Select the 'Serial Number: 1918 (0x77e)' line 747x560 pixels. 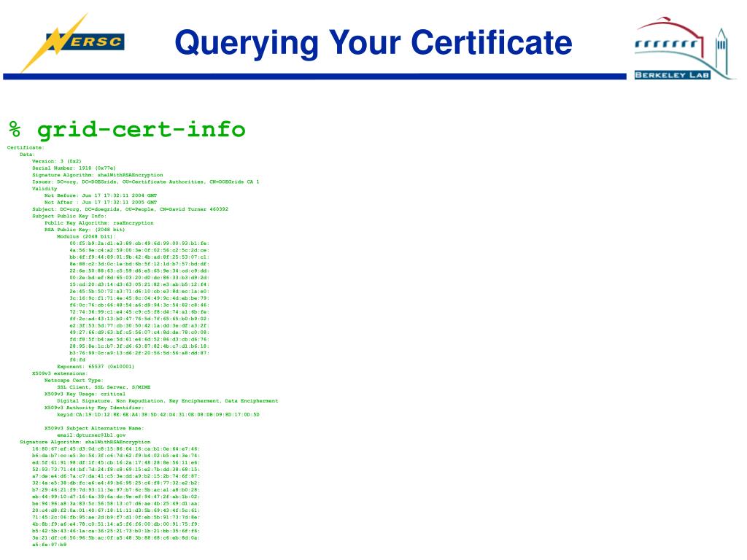pos(74,168)
